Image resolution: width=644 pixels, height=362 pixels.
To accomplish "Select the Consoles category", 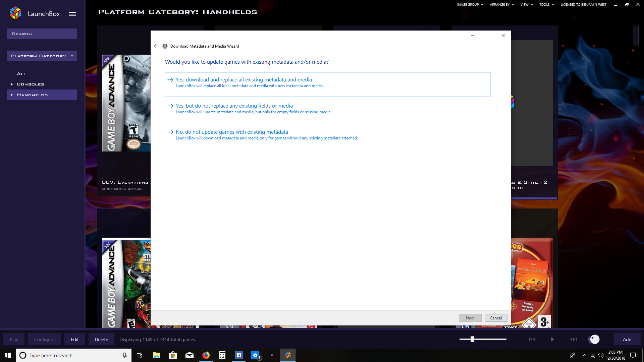I will 31,84.
